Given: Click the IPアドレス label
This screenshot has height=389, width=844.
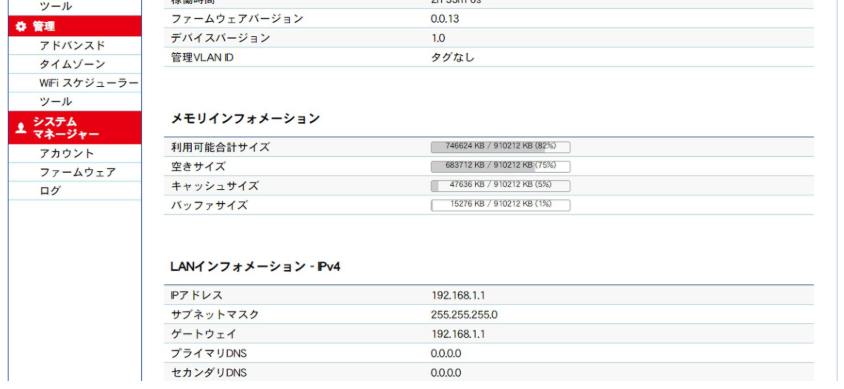Looking at the screenshot, I should click(196, 295).
